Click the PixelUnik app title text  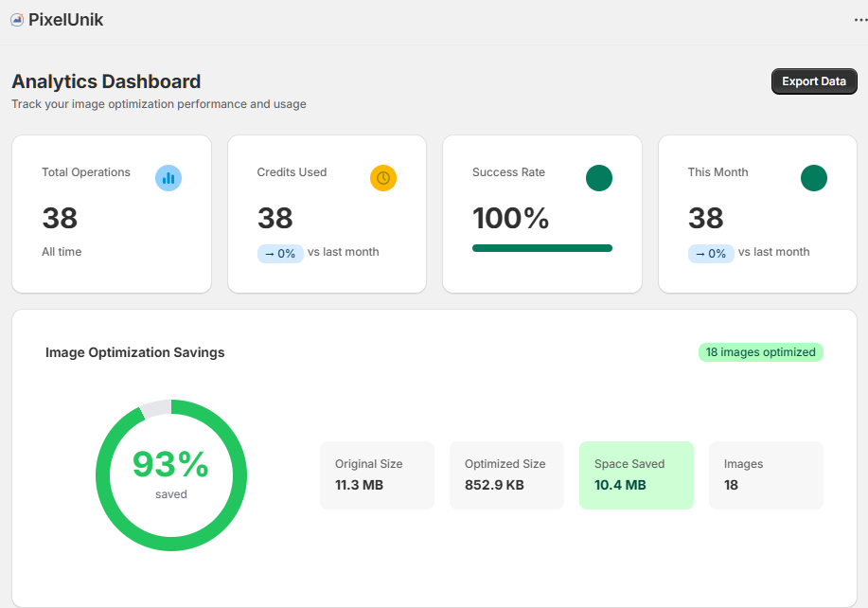(66, 20)
